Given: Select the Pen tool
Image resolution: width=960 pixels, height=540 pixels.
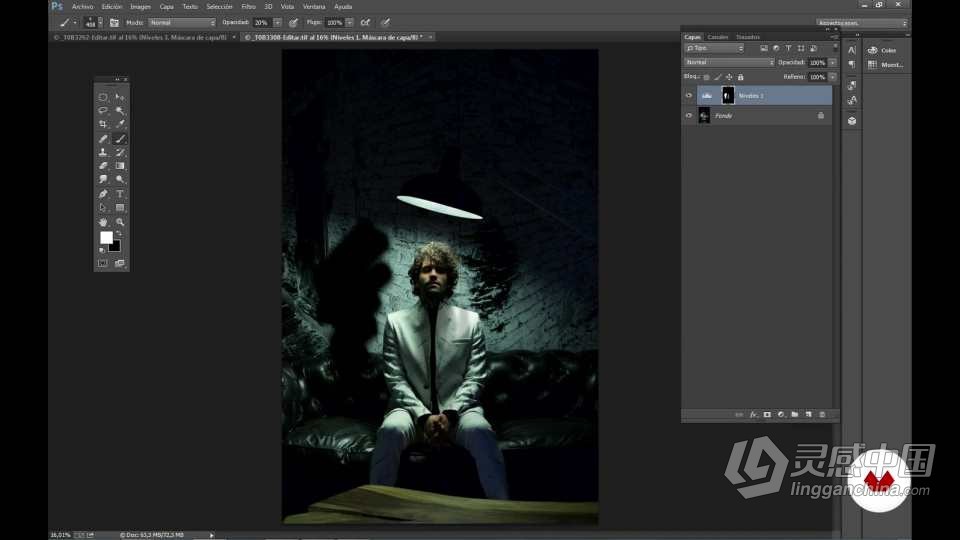Looking at the screenshot, I should pos(103,194).
